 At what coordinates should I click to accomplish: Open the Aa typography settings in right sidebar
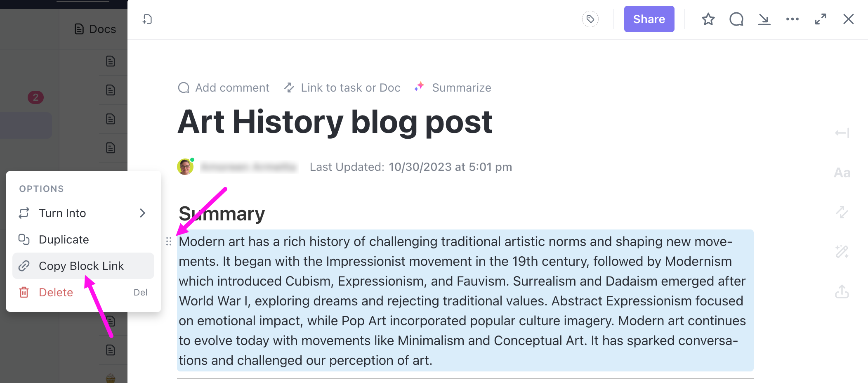point(842,173)
